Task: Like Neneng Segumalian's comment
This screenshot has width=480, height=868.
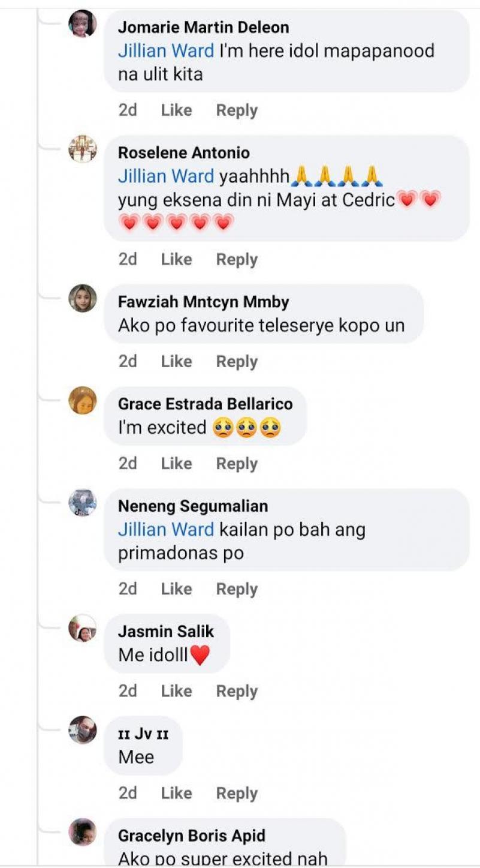Action: pos(176,590)
